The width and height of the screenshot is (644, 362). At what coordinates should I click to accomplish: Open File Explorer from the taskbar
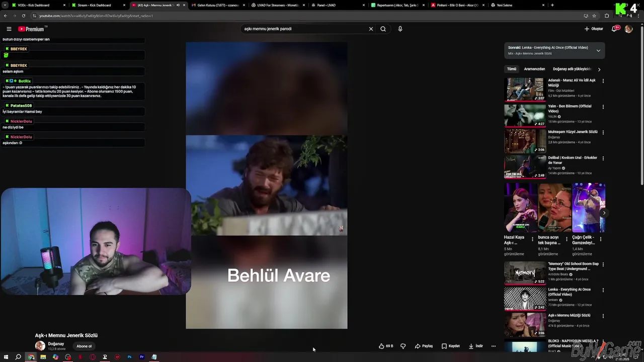click(43, 357)
